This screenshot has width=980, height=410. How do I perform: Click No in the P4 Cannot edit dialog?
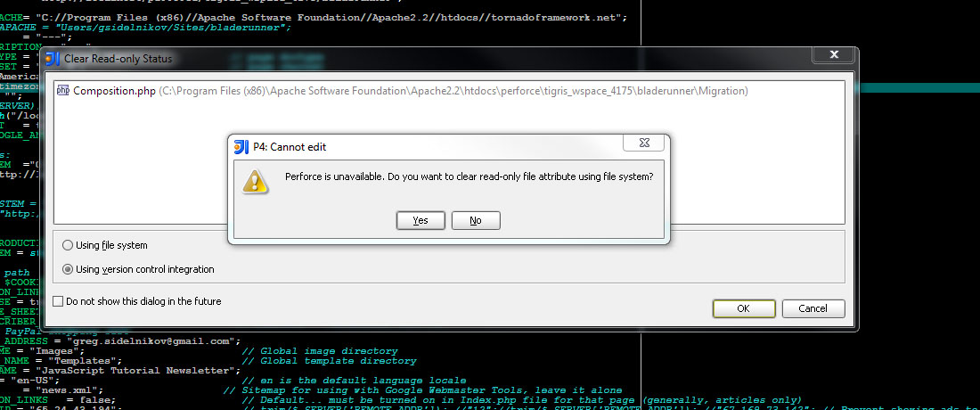pos(476,221)
